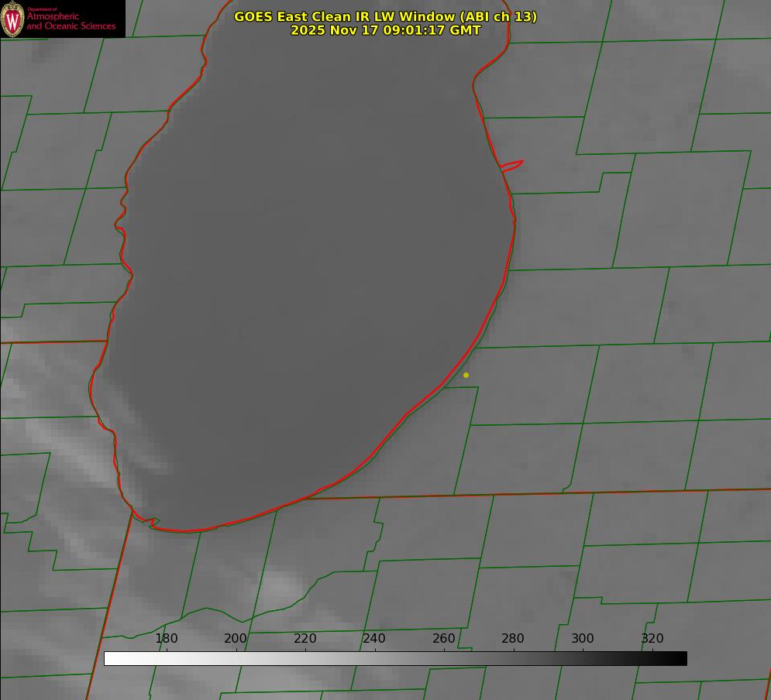The image size is (771, 700).
Task: Click the UW crest logo
Action: tap(13, 19)
